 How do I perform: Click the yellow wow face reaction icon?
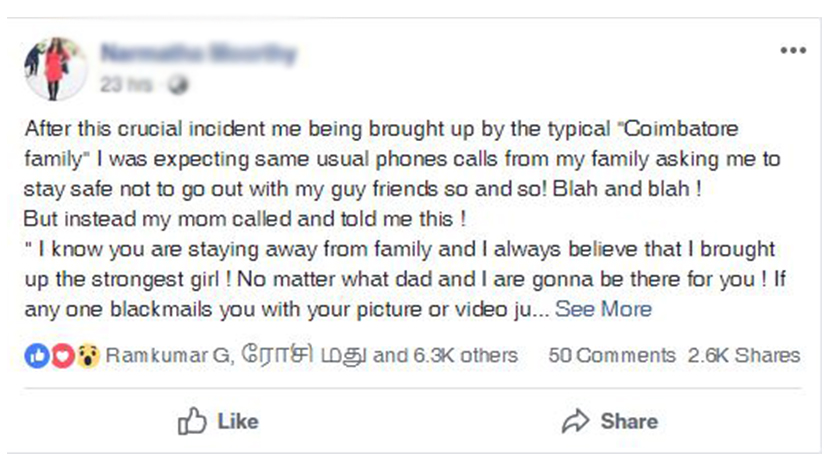pos(88,356)
